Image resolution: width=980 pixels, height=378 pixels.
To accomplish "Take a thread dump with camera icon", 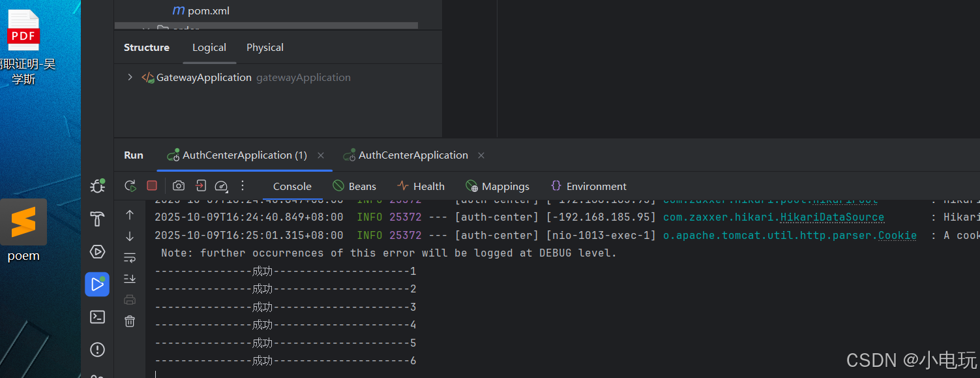I will [179, 186].
